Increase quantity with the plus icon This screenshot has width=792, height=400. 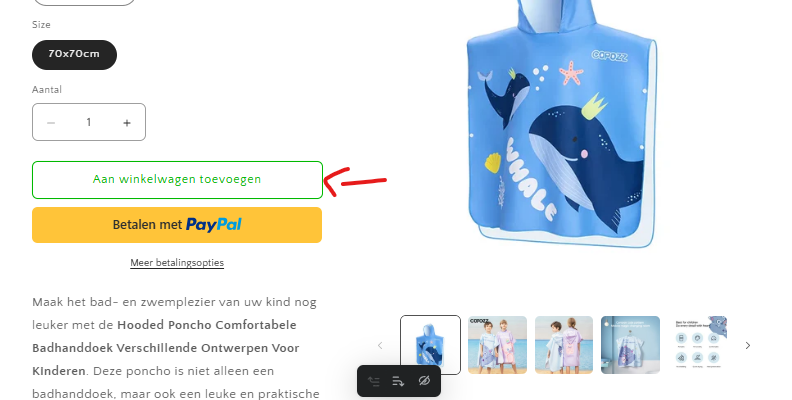click(x=127, y=123)
